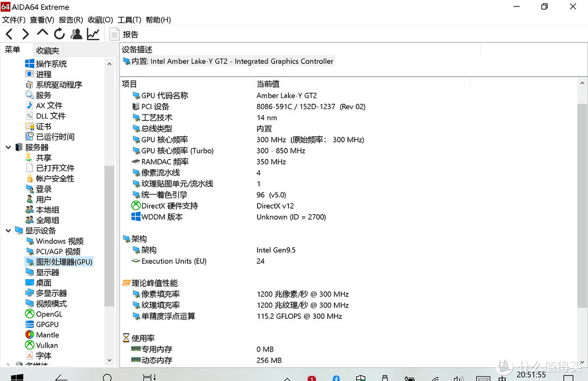
Task: Open the 工具(T) menu
Action: [130, 20]
